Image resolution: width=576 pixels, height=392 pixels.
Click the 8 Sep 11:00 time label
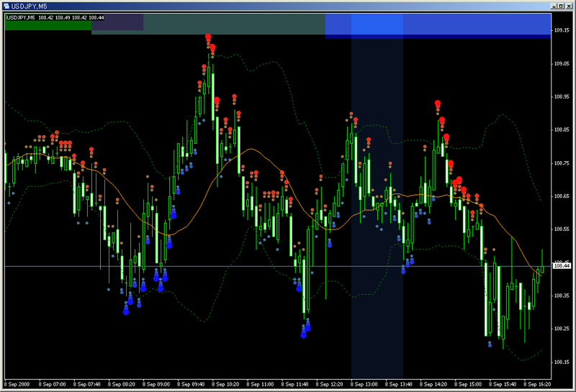tap(260, 384)
